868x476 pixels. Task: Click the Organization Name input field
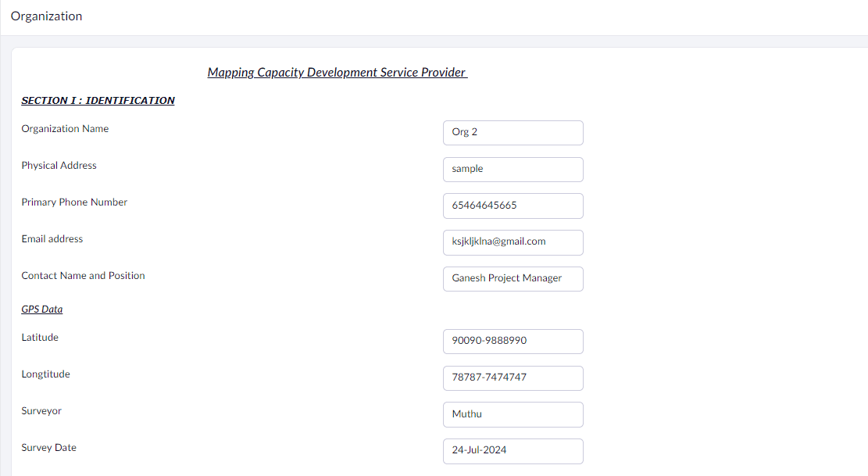point(513,133)
